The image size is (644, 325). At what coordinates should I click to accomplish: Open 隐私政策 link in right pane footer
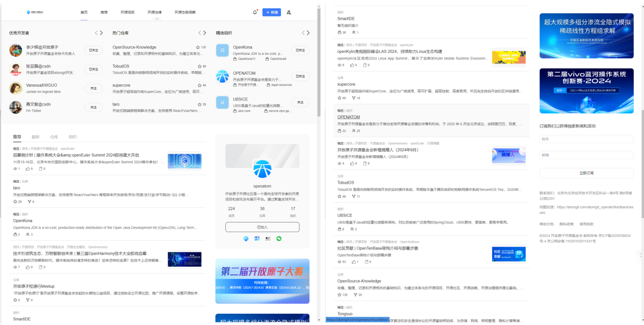(x=566, y=224)
